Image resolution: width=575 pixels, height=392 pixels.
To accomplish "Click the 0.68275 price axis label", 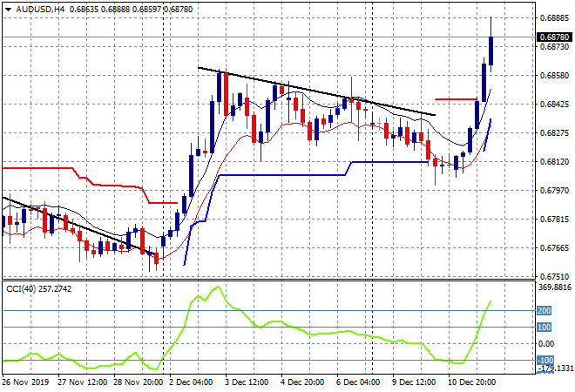I will 554,132.
